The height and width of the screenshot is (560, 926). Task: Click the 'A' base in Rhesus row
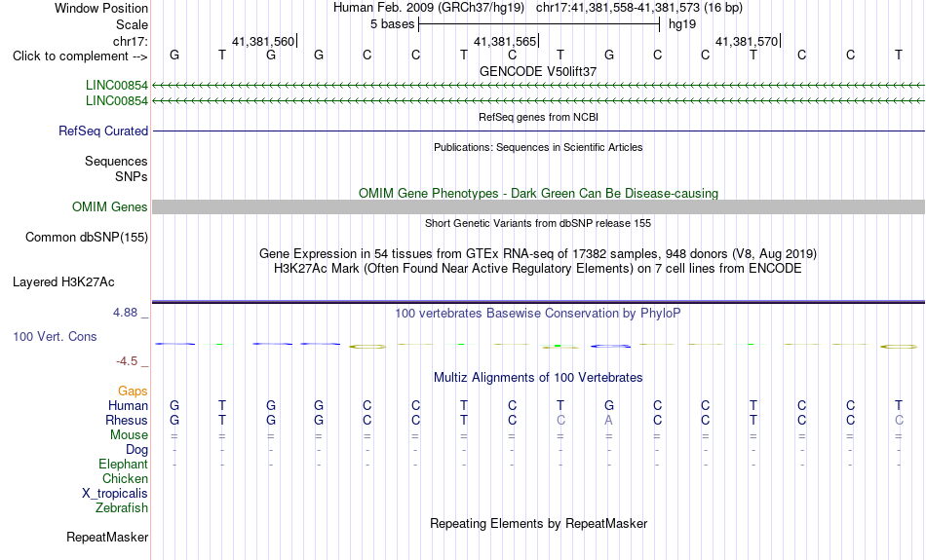(608, 420)
